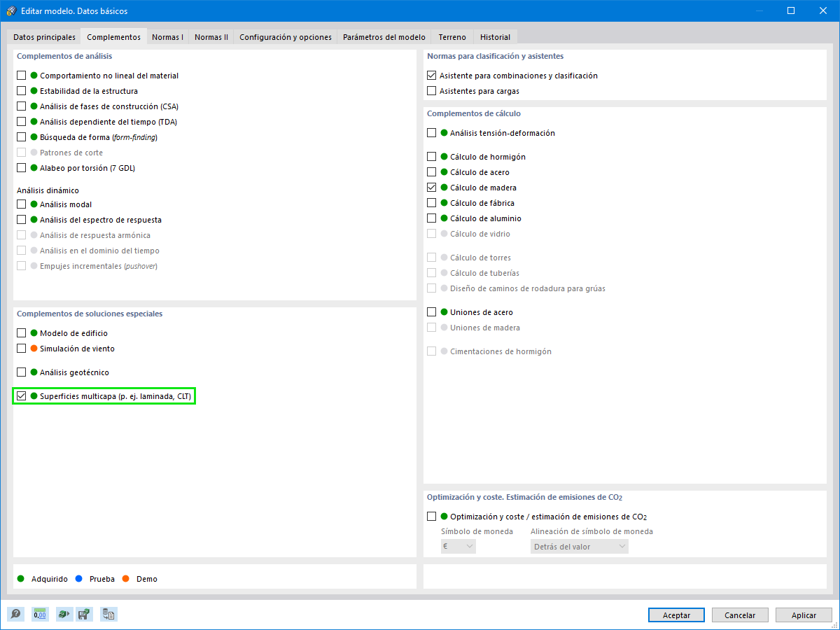Check Búsqueda de forma (form-finding)
The width and height of the screenshot is (840, 630).
(x=22, y=137)
